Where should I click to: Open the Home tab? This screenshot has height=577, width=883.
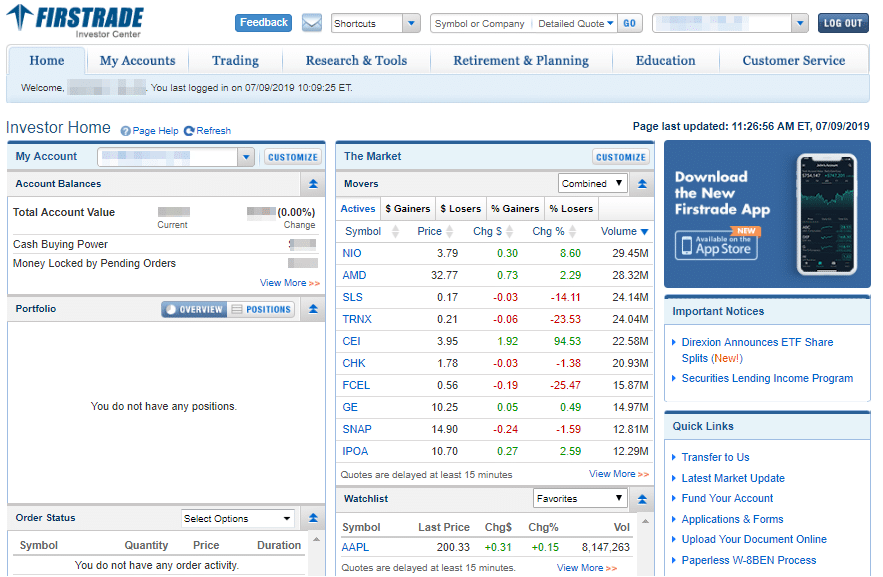(x=47, y=60)
